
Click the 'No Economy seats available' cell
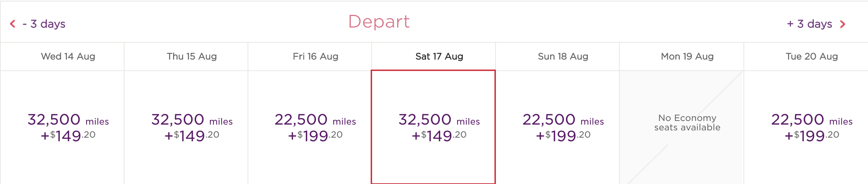click(x=682, y=127)
